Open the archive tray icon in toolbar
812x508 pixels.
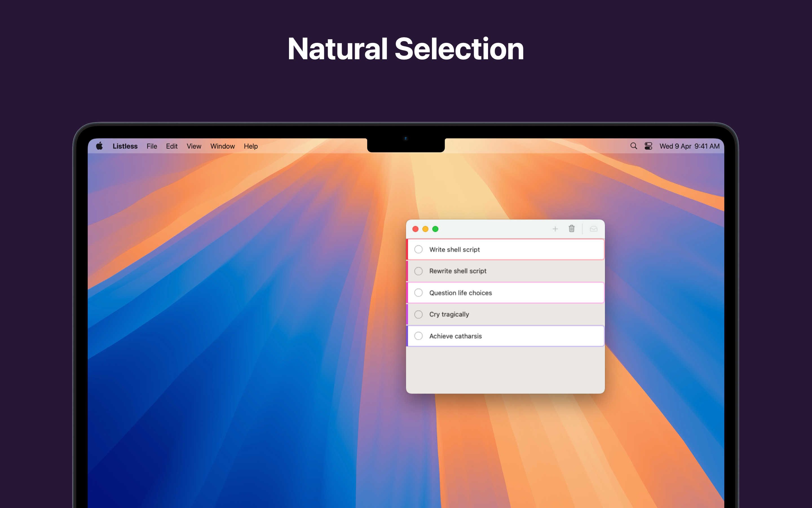tap(593, 229)
